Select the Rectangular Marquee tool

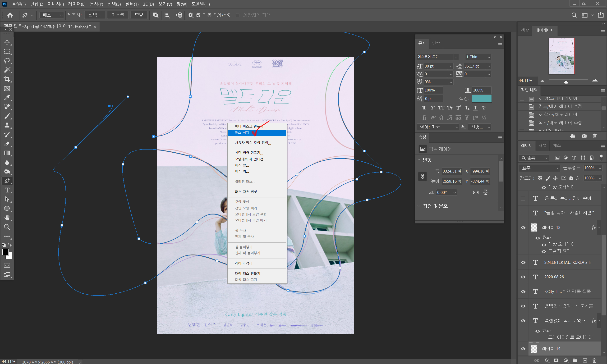tap(7, 51)
